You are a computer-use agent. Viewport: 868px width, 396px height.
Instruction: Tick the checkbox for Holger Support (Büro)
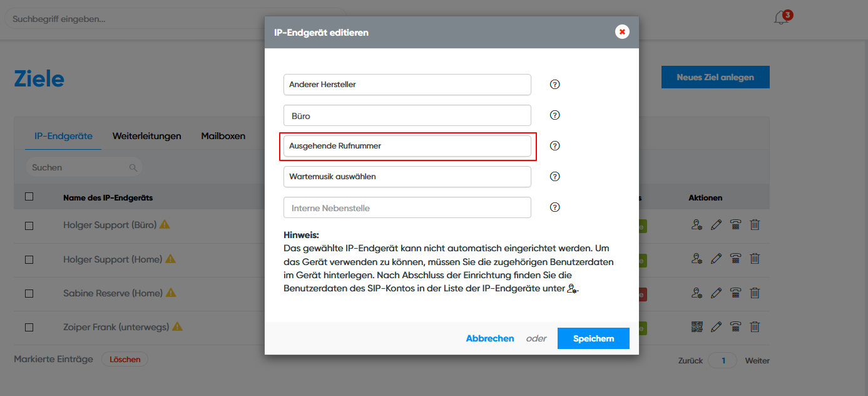pos(29,226)
